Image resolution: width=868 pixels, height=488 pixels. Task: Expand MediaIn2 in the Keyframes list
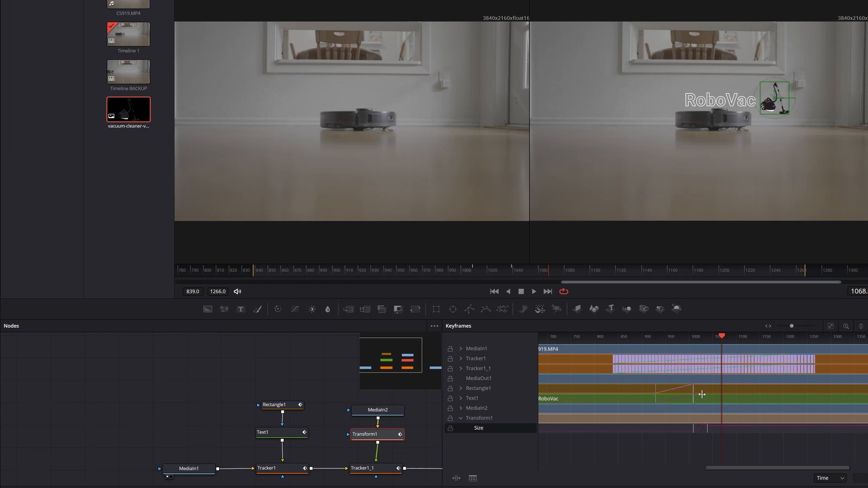(461, 408)
